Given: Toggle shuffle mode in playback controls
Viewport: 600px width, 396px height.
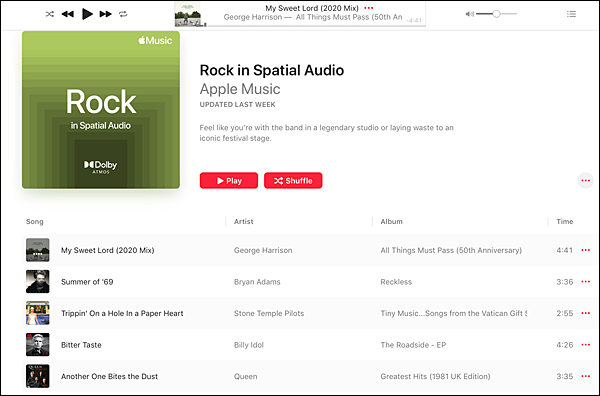Looking at the screenshot, I should [50, 14].
